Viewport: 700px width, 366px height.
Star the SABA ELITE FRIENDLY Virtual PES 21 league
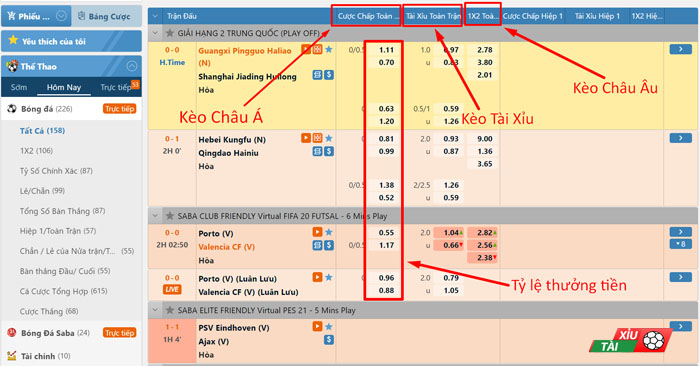(170, 310)
